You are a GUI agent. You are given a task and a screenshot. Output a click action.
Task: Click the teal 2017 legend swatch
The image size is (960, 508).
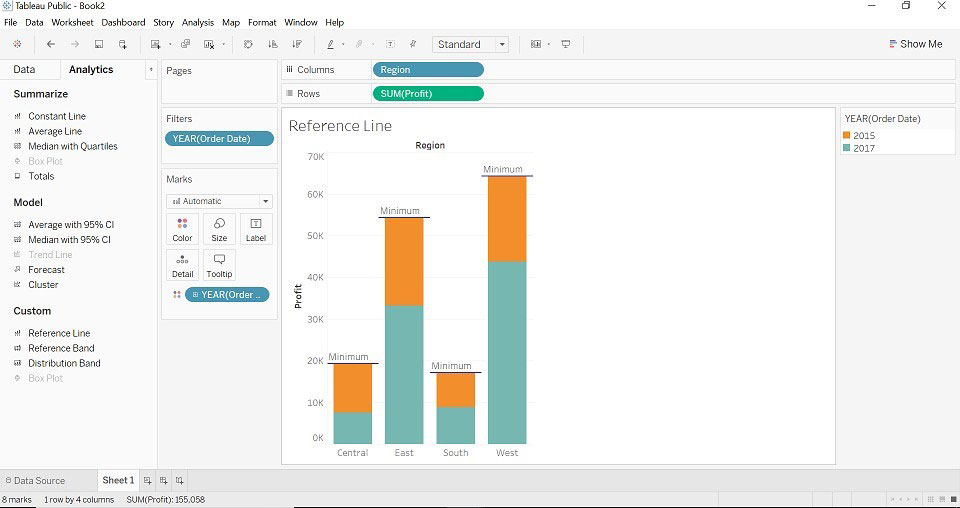pos(847,148)
